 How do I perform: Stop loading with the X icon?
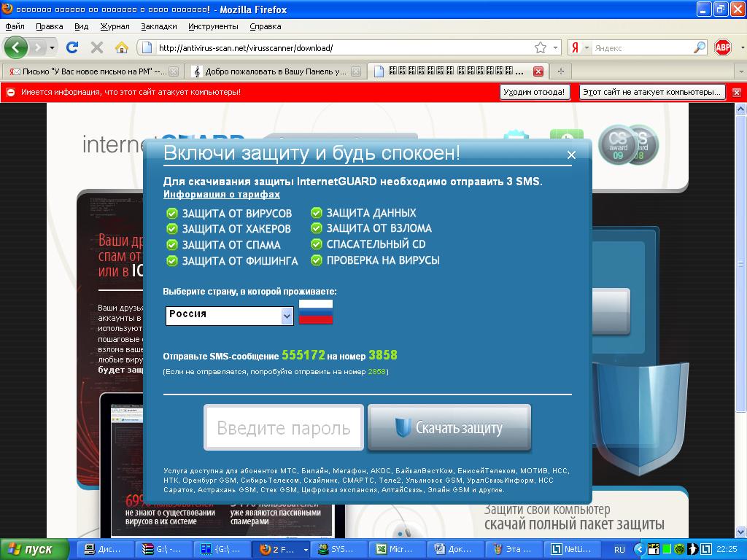pyautogui.click(x=97, y=47)
